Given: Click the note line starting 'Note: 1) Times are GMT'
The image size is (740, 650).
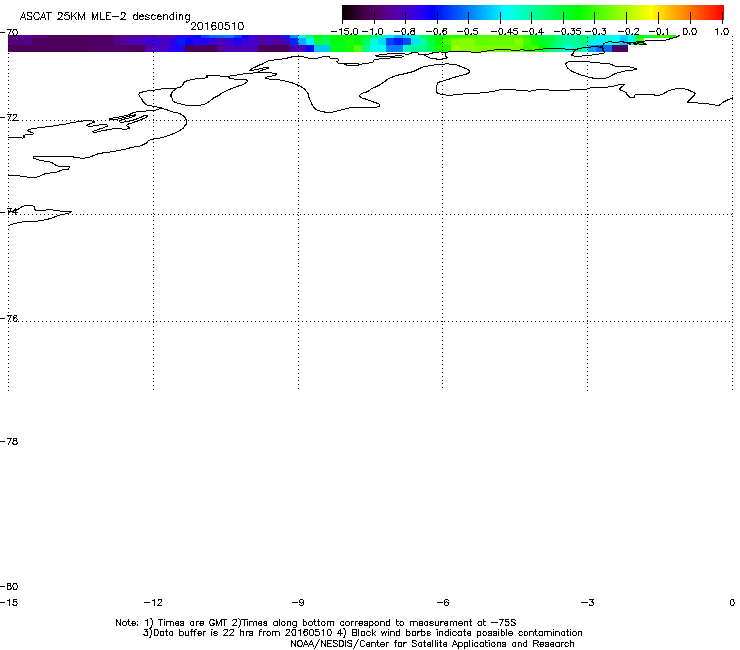Looking at the screenshot, I should pyautogui.click(x=316, y=623).
